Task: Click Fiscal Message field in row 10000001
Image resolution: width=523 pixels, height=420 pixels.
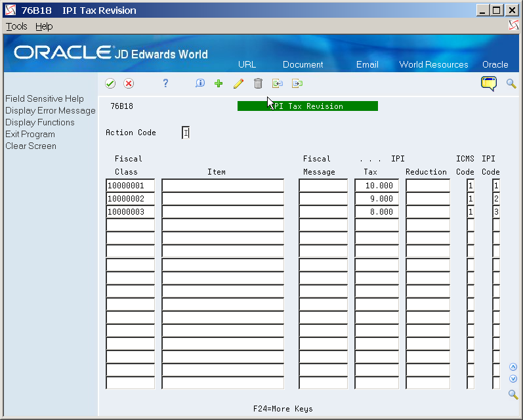Action: pyautogui.click(x=324, y=186)
